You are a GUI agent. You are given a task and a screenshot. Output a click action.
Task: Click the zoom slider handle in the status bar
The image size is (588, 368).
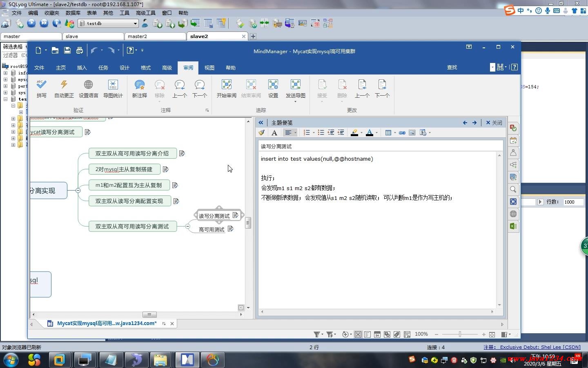460,334
